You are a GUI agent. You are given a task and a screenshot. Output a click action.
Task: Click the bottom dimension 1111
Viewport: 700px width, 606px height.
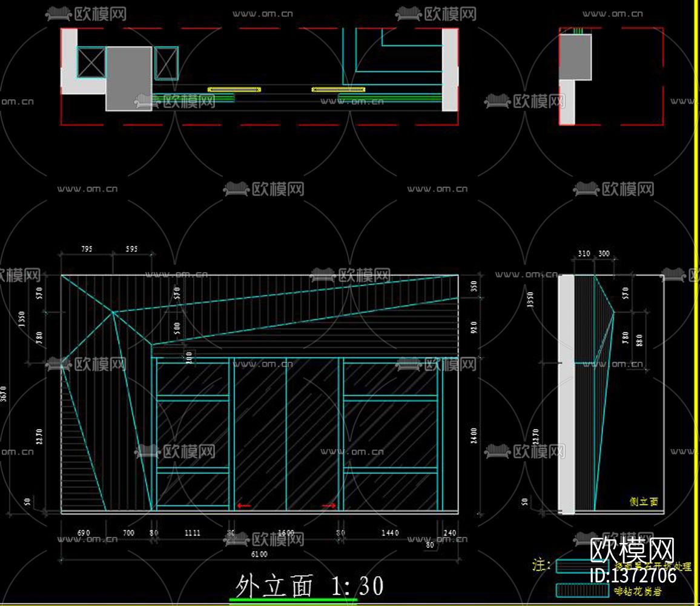(193, 533)
